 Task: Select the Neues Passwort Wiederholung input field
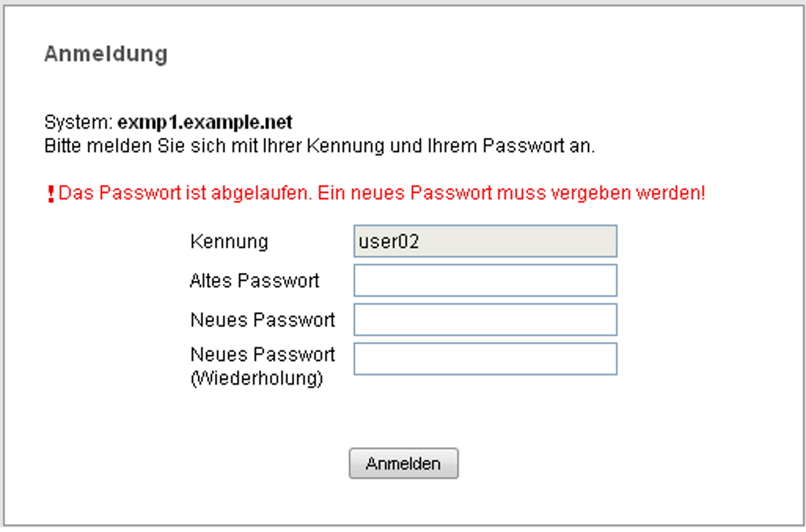(x=485, y=359)
